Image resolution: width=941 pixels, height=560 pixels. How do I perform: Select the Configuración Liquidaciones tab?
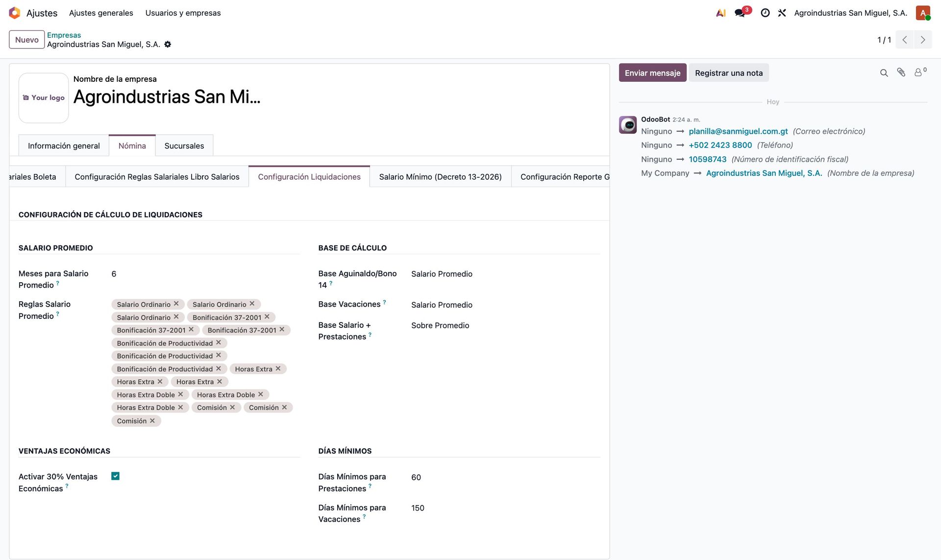(309, 176)
